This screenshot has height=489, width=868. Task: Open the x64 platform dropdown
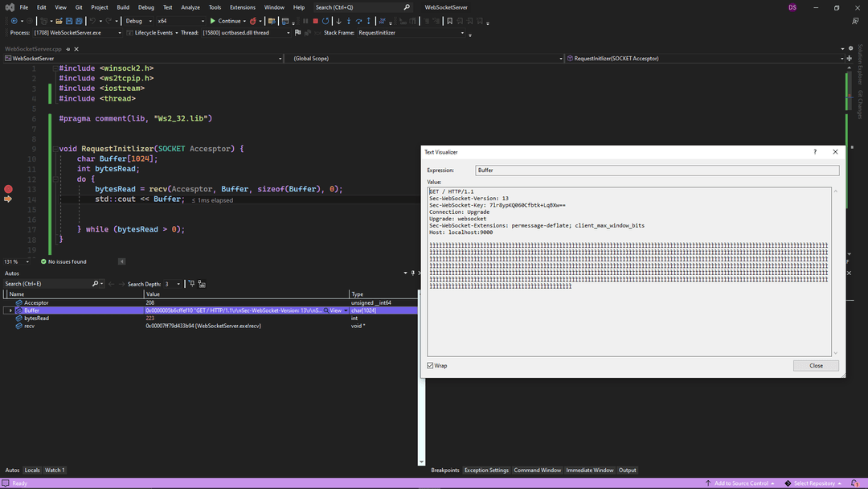click(180, 21)
